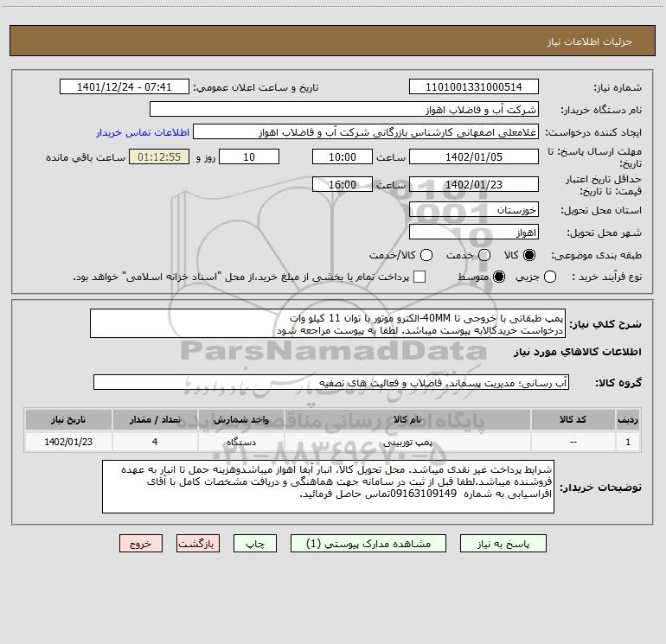Click the تعداد / مقدار column header

[155, 419]
